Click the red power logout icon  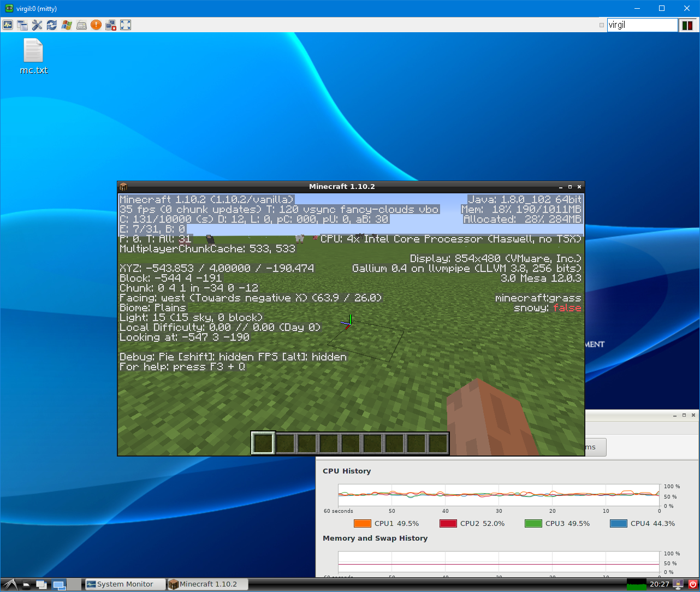[x=692, y=584]
